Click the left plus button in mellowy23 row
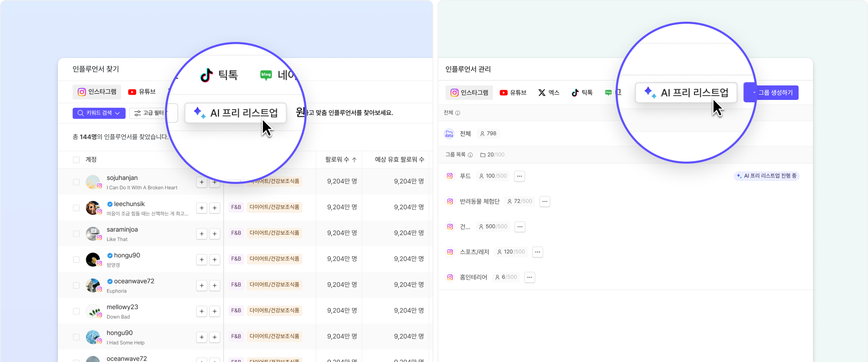The image size is (868, 362). point(202,311)
